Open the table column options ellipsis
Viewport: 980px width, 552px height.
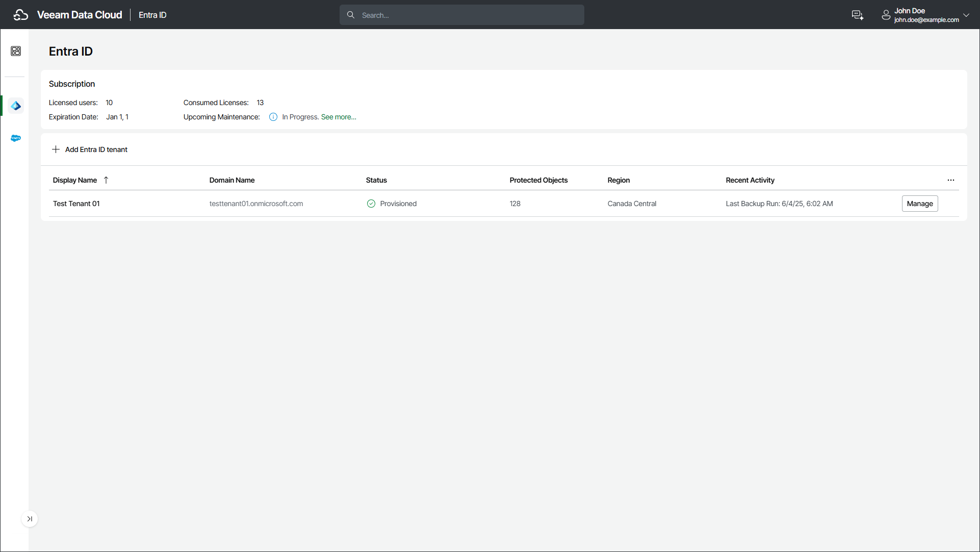951,180
